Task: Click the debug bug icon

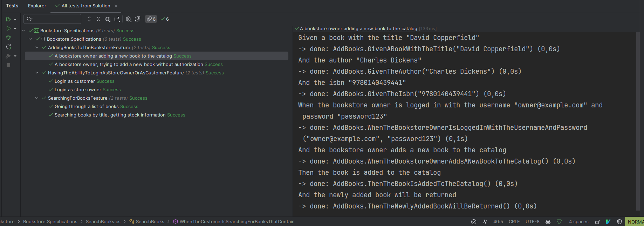Action: click(8, 38)
